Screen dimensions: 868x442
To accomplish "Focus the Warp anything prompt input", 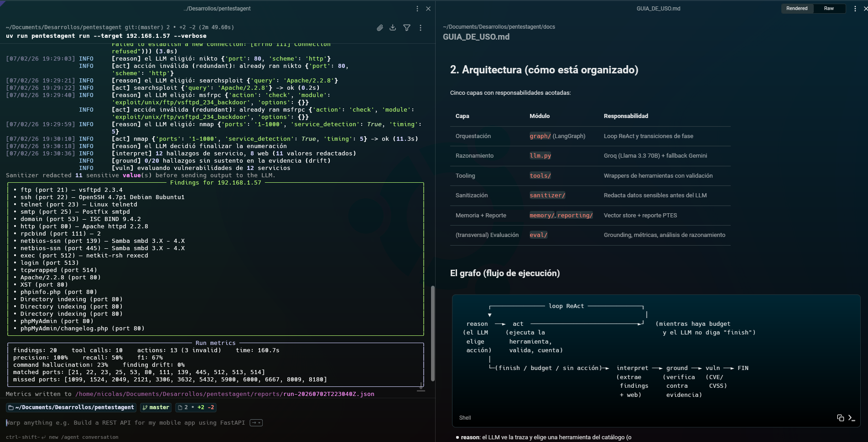I will 125,423.
